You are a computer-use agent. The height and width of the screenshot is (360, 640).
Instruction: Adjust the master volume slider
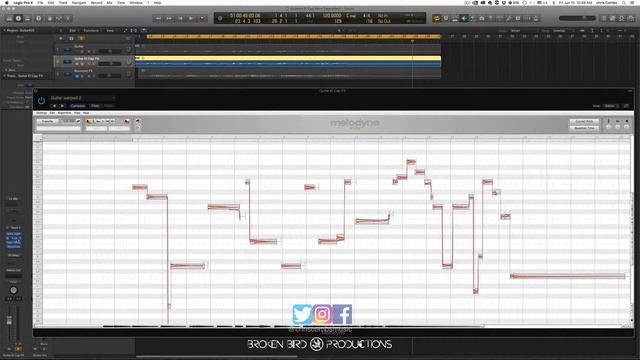(x=577, y=18)
